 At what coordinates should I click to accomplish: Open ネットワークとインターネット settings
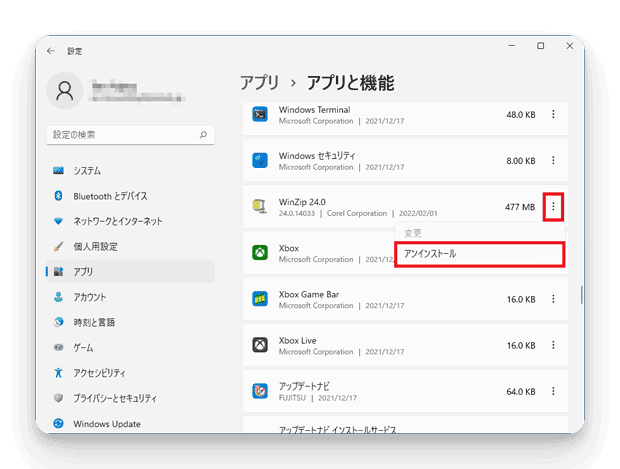[130, 221]
